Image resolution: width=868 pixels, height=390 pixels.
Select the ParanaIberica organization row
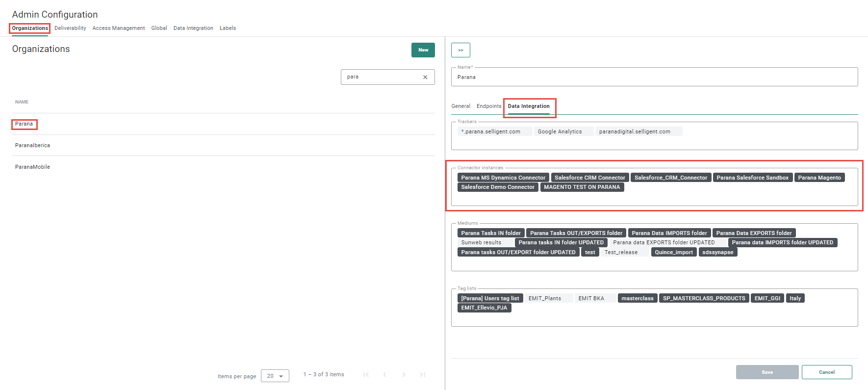coord(32,145)
